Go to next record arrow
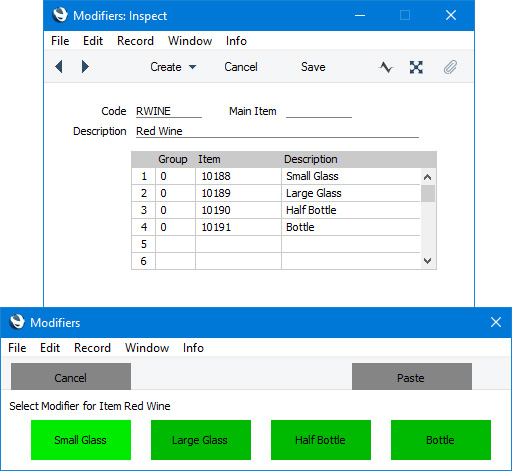Image resolution: width=512 pixels, height=471 pixels. point(85,67)
